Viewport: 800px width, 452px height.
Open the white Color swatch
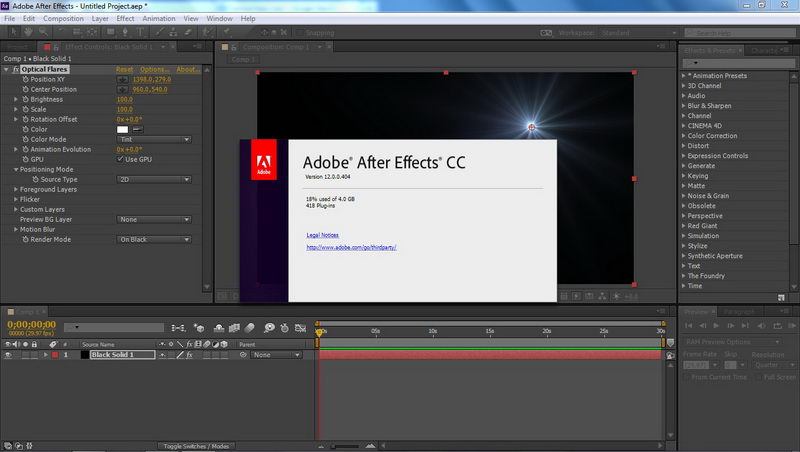(122, 130)
